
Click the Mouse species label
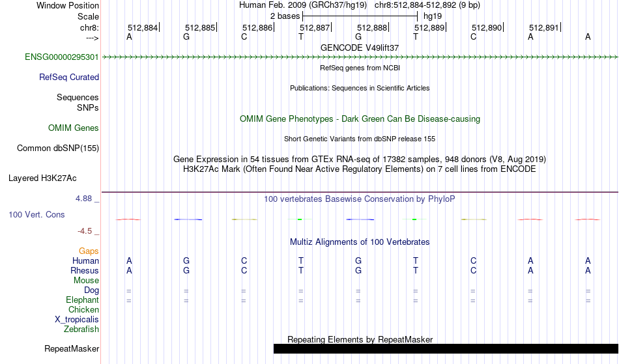pos(86,281)
